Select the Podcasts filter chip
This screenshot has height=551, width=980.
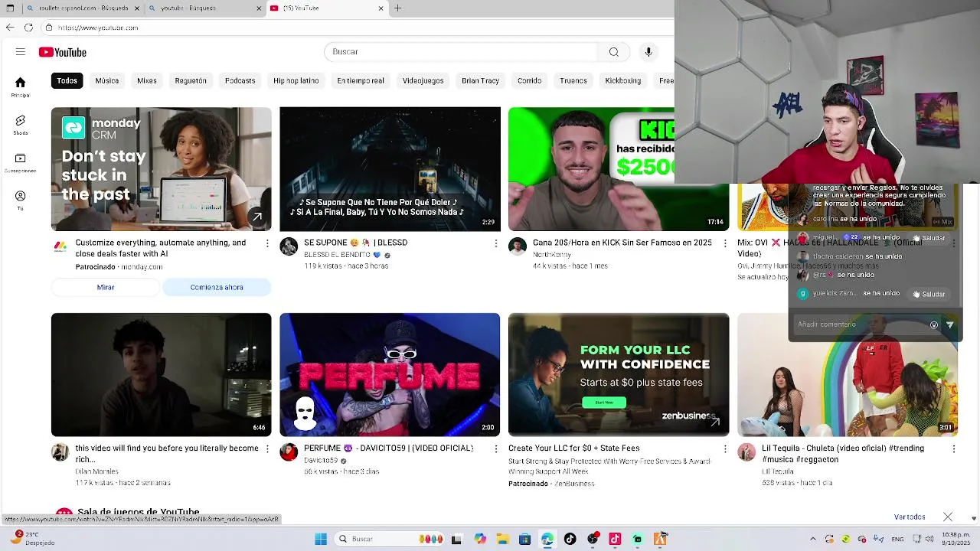[x=240, y=80]
